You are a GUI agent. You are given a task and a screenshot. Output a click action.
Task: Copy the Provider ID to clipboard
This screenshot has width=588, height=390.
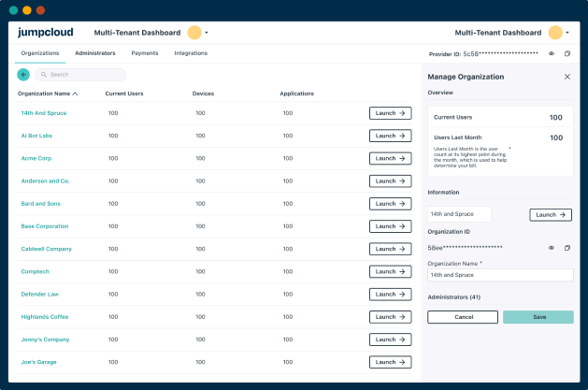pos(566,54)
